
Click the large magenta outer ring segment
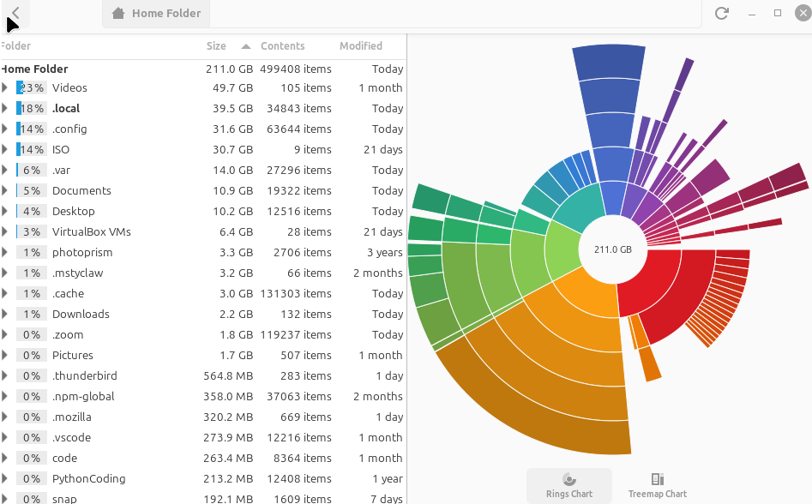(x=710, y=177)
